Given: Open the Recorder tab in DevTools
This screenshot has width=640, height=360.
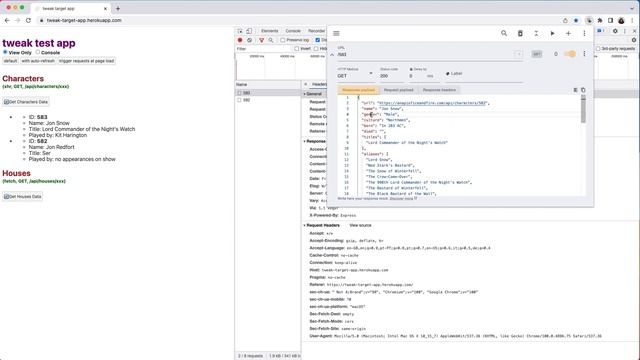Looking at the screenshot, I should (x=316, y=31).
